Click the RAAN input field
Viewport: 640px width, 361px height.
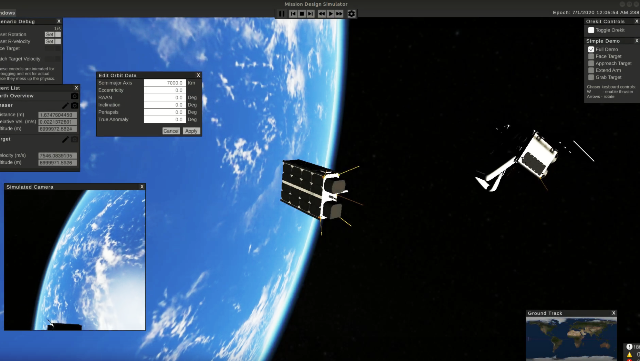coord(165,98)
